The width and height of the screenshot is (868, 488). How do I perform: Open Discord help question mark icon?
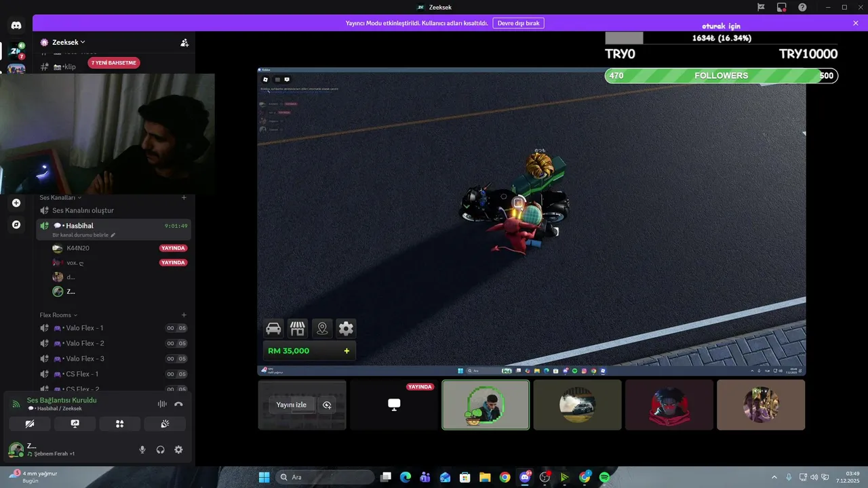point(802,7)
